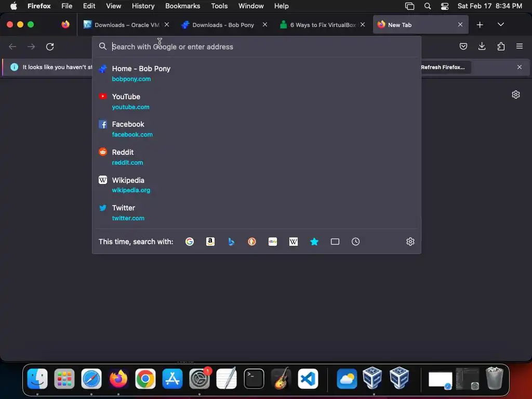Open the Bookmarks menu

tap(182, 6)
